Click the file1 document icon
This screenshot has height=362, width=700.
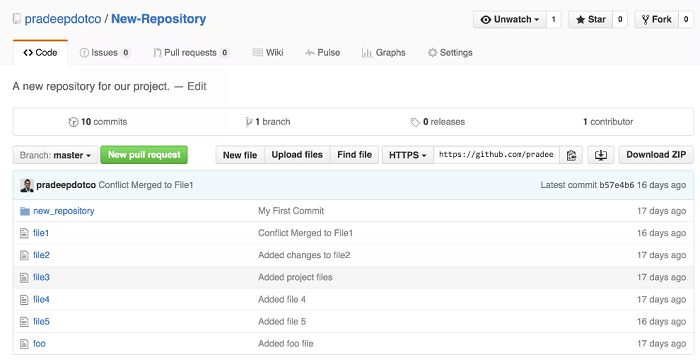pyautogui.click(x=25, y=233)
